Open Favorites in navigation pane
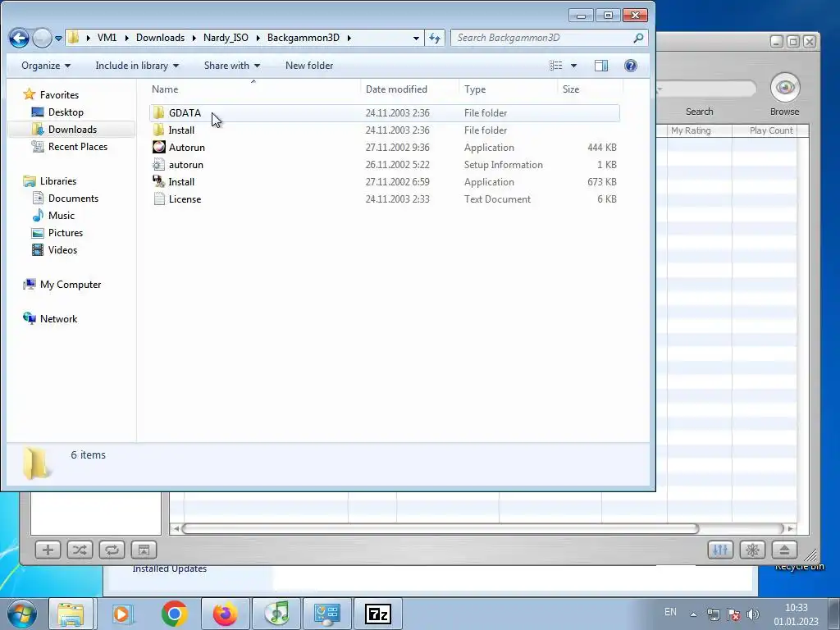This screenshot has height=630, width=840. pyautogui.click(x=59, y=95)
